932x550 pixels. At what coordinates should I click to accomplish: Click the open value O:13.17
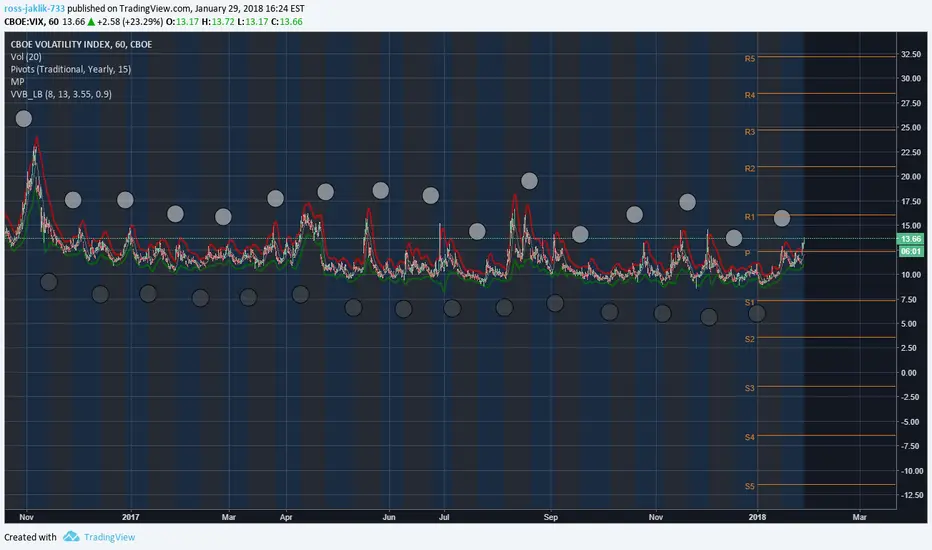(182, 22)
